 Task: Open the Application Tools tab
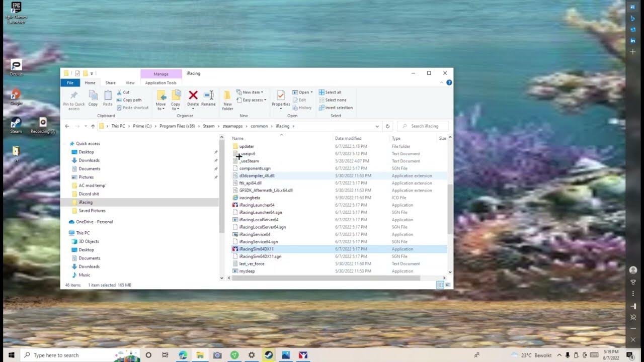161,83
